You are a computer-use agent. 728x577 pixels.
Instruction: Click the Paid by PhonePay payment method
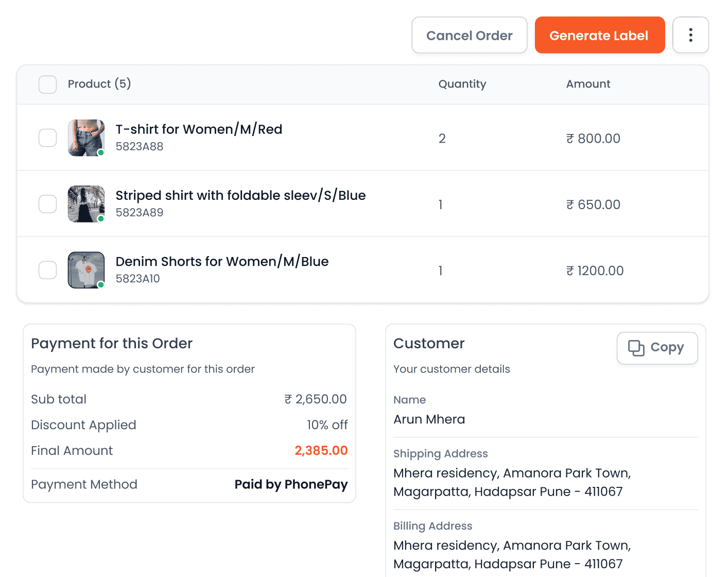click(x=291, y=484)
